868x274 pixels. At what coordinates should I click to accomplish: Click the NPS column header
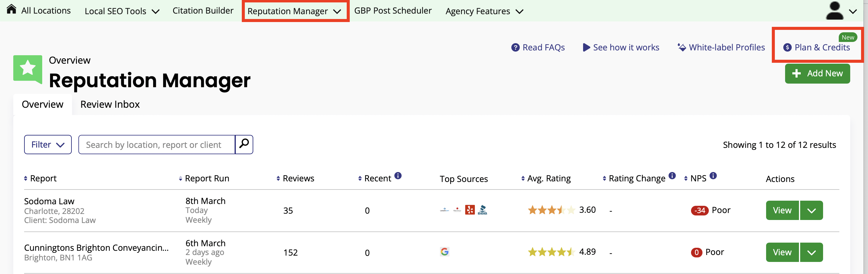pyautogui.click(x=698, y=179)
